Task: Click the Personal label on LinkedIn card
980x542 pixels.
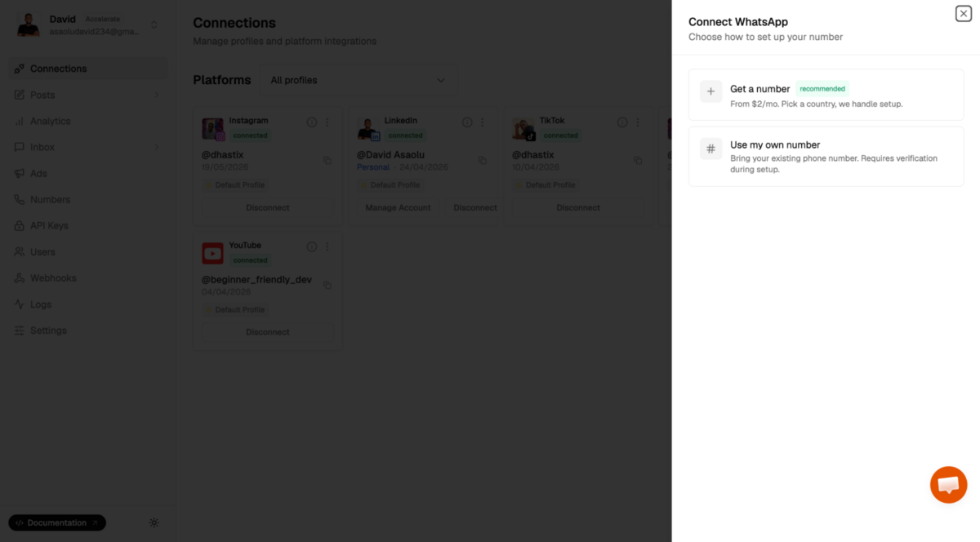Action: [x=373, y=167]
